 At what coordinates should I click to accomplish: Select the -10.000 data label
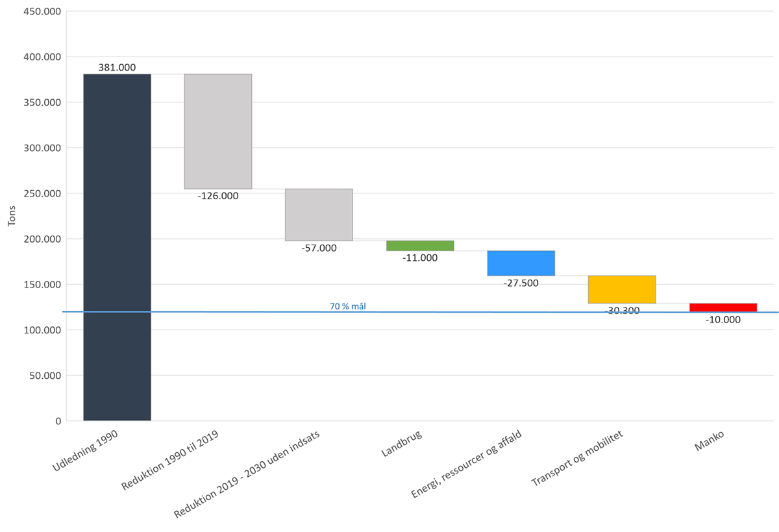723,320
